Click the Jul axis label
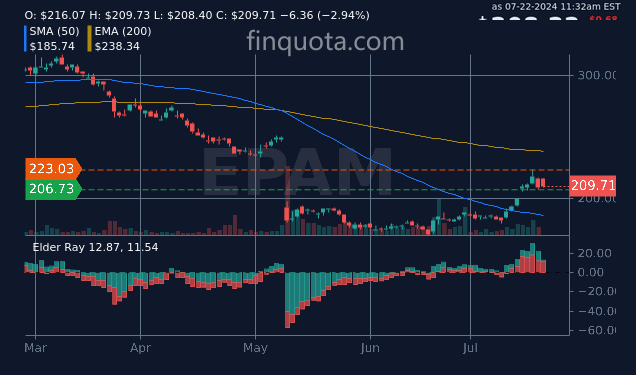Viewport: 636px width, 375px height. click(470, 348)
